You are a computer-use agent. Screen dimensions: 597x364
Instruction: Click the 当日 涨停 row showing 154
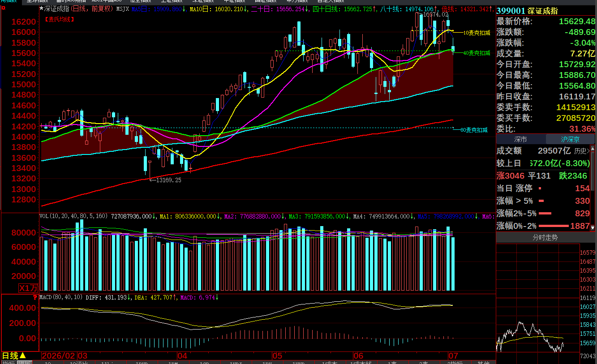pyautogui.click(x=543, y=188)
